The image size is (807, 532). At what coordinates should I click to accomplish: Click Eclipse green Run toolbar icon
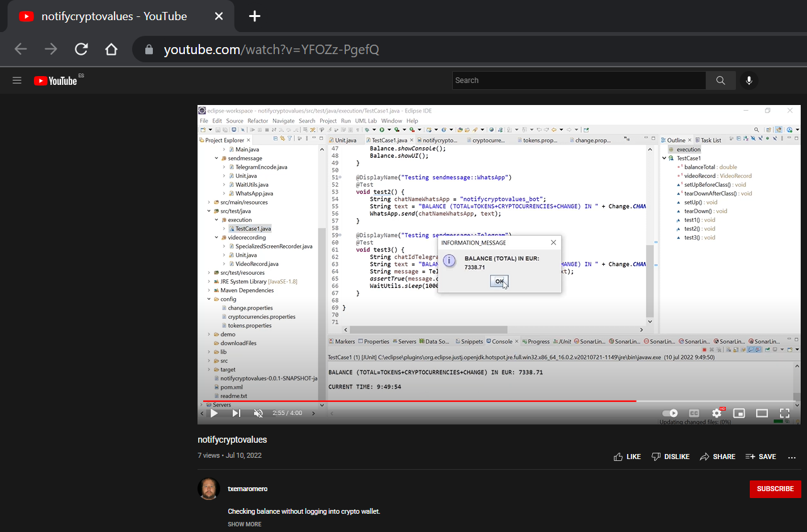pyautogui.click(x=382, y=130)
